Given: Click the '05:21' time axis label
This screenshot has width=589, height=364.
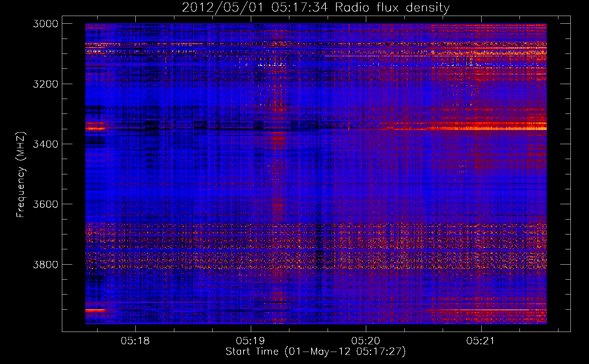Looking at the screenshot, I should coord(481,341).
